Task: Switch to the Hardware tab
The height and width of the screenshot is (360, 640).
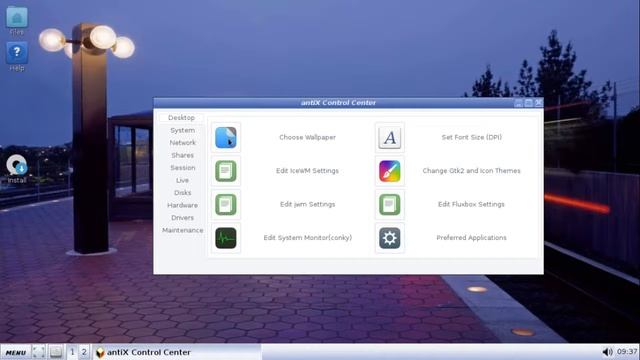Action: tap(182, 205)
